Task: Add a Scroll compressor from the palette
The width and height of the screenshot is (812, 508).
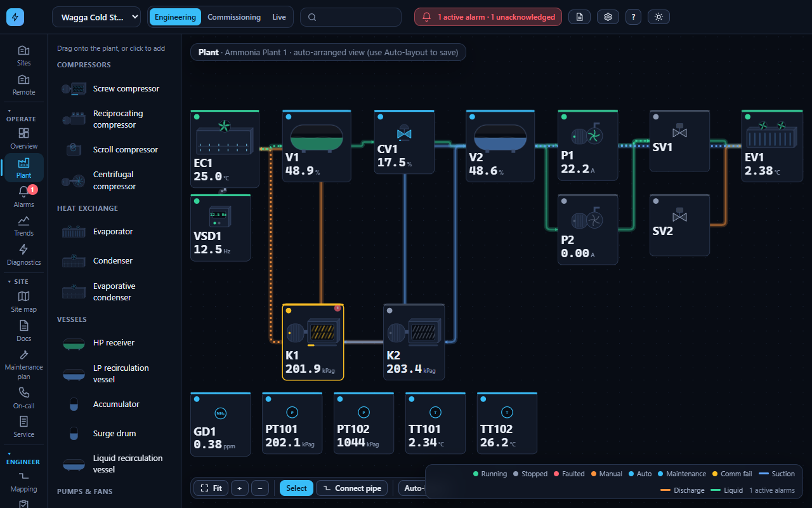Action: tap(114, 150)
